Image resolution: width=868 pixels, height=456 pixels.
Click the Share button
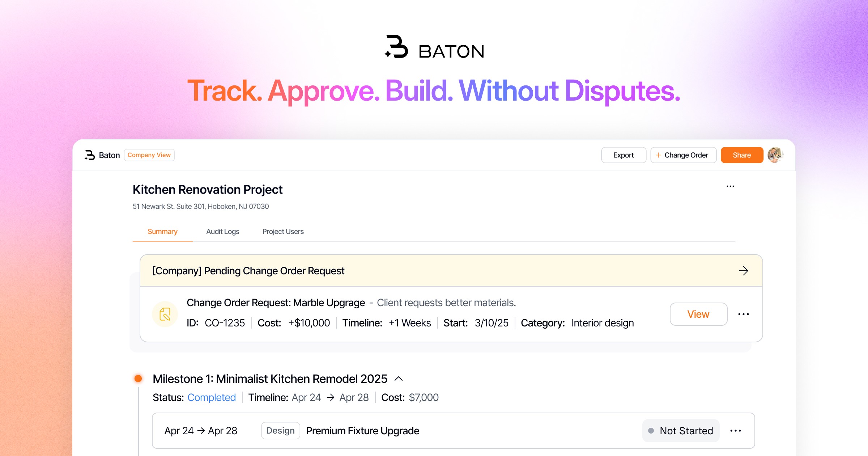click(742, 155)
